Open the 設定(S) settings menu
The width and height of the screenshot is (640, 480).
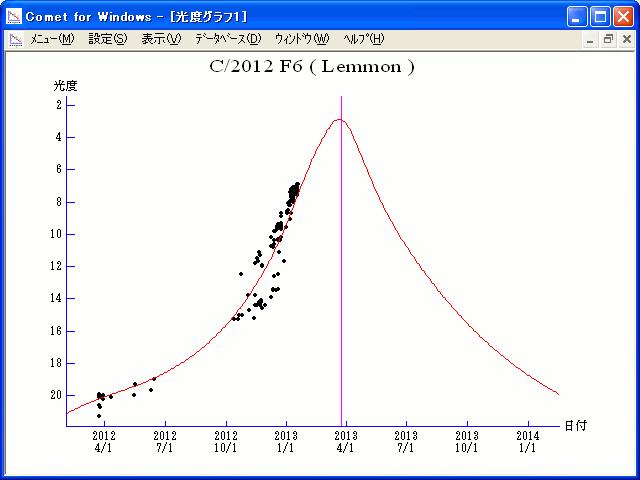tap(108, 40)
